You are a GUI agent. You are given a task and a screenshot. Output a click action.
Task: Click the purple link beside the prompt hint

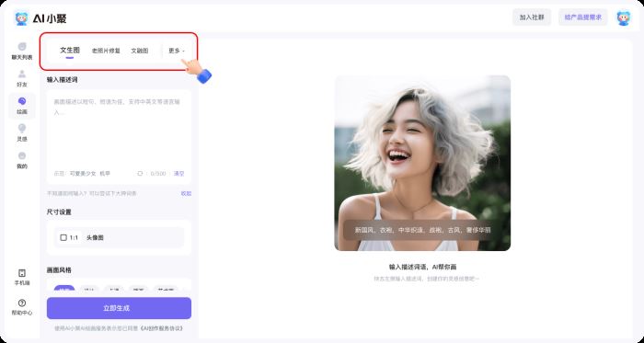click(x=186, y=194)
